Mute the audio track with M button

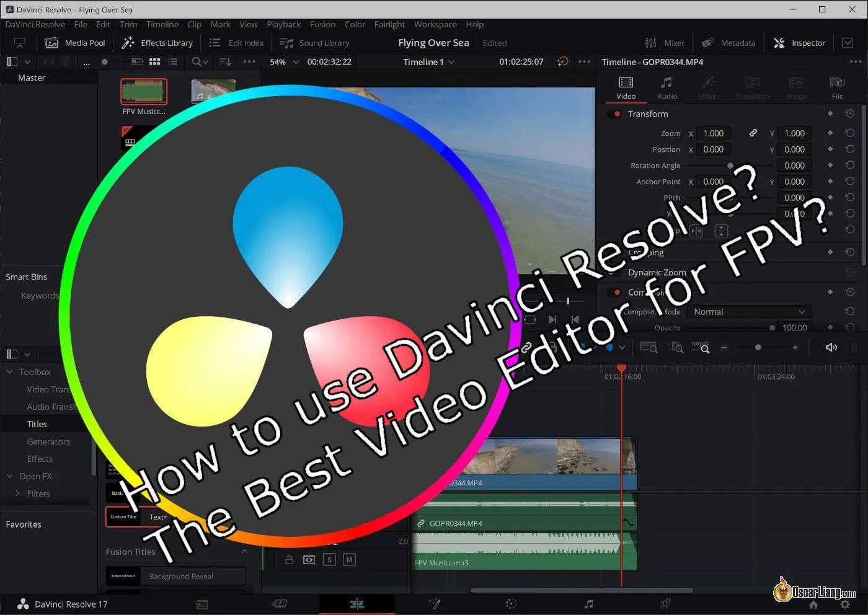350,560
